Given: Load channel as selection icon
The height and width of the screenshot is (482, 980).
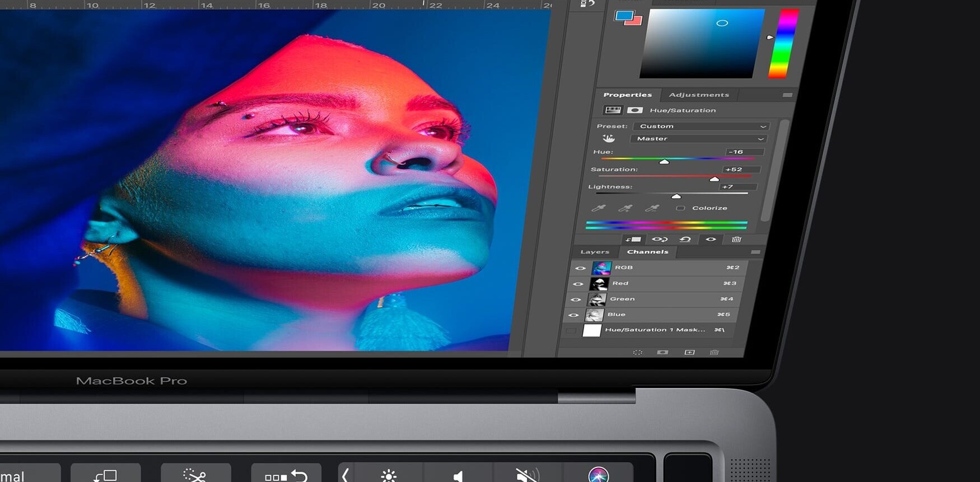Looking at the screenshot, I should coord(637,353).
